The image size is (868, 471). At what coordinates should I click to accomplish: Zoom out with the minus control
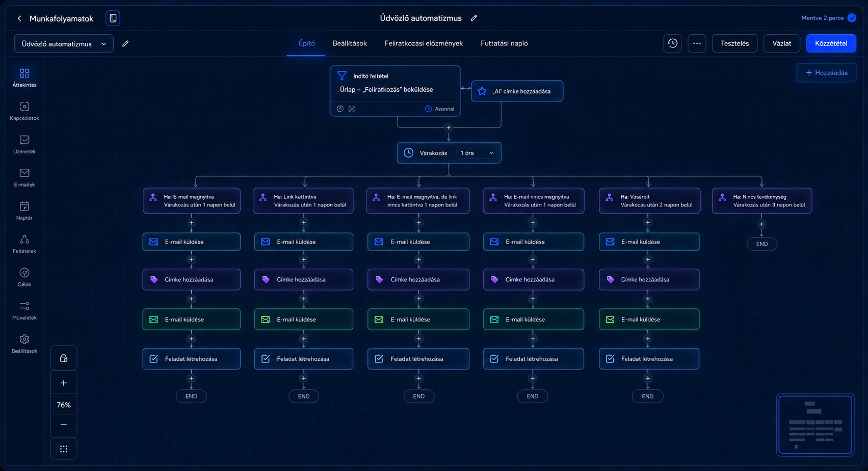click(x=64, y=425)
